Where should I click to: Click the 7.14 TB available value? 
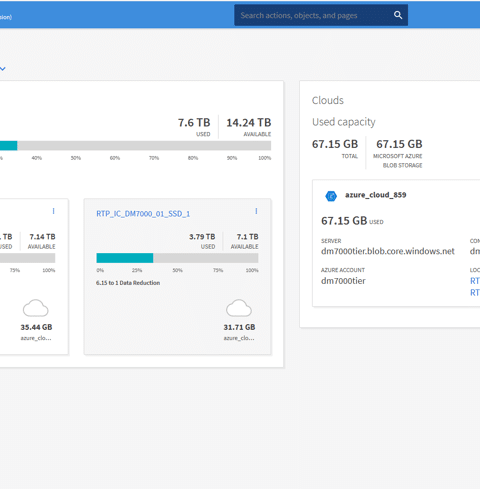point(42,237)
